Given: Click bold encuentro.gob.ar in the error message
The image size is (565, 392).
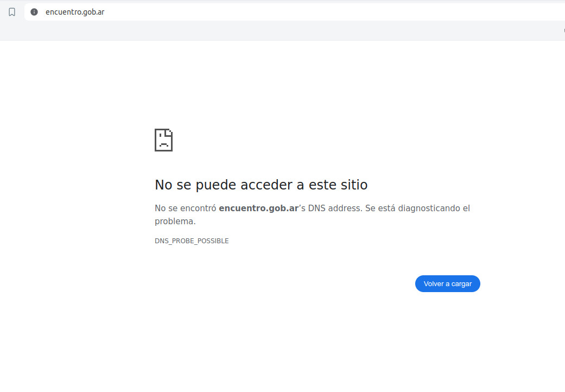Looking at the screenshot, I should point(259,208).
